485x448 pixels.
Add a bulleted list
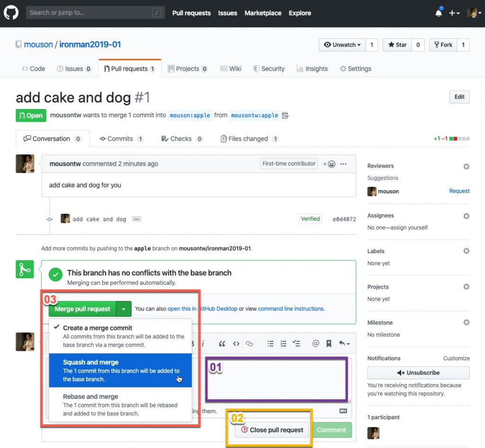270,344
